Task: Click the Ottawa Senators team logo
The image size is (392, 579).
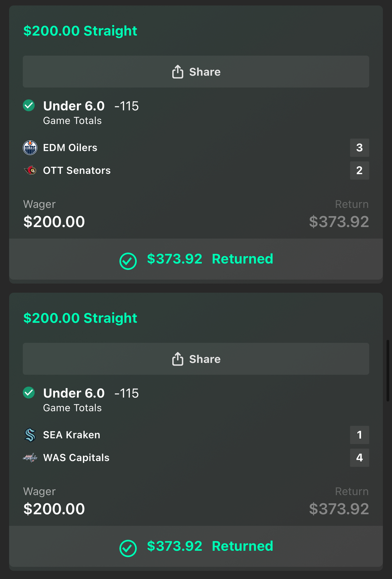Action: point(30,171)
